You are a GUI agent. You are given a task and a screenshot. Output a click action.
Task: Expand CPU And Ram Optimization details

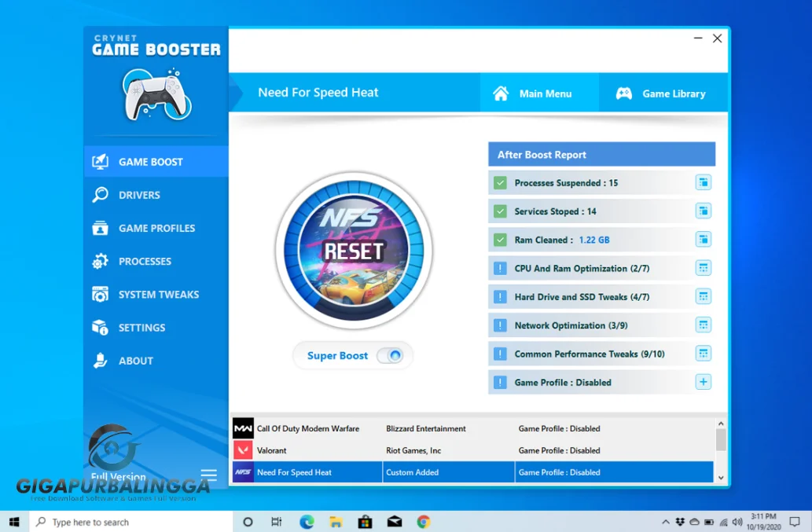703,267
